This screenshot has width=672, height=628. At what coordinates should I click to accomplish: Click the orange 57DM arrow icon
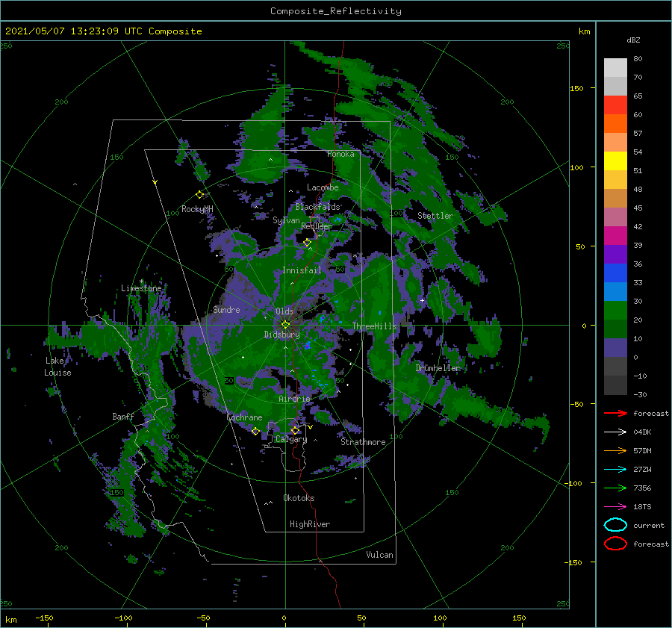coord(615,450)
